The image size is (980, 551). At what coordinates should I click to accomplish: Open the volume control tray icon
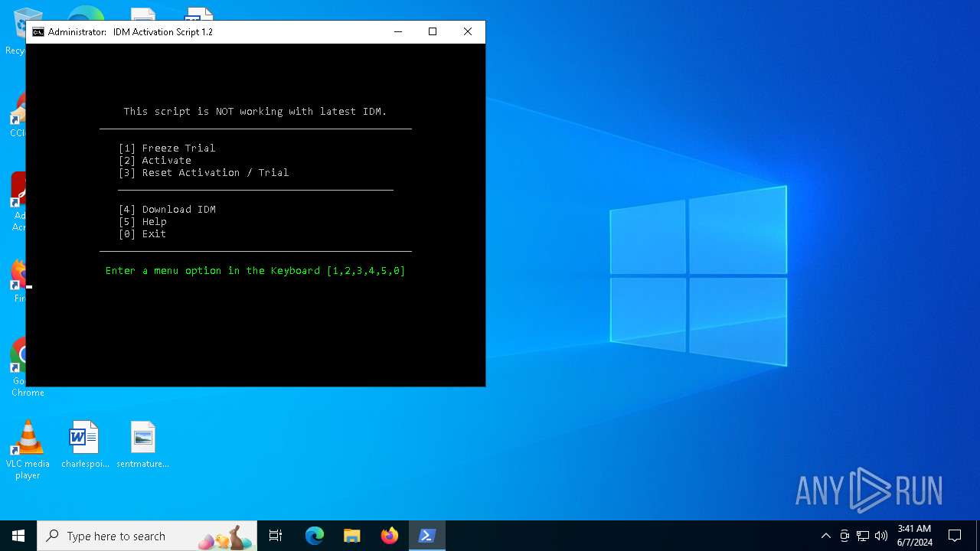(x=881, y=536)
